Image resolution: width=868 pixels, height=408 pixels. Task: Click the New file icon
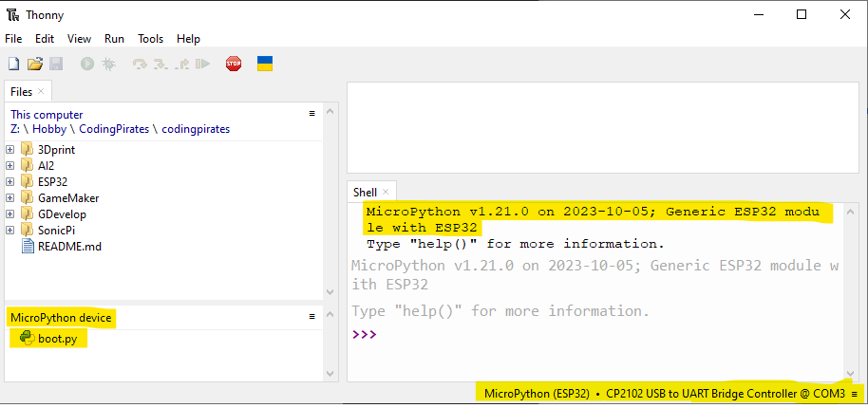click(x=13, y=64)
